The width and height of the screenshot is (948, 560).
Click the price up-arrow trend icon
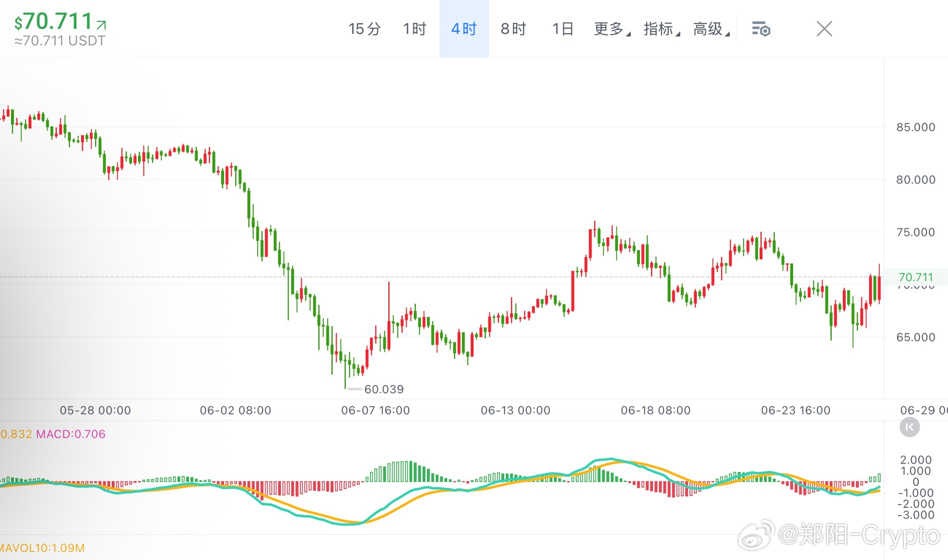[x=101, y=25]
